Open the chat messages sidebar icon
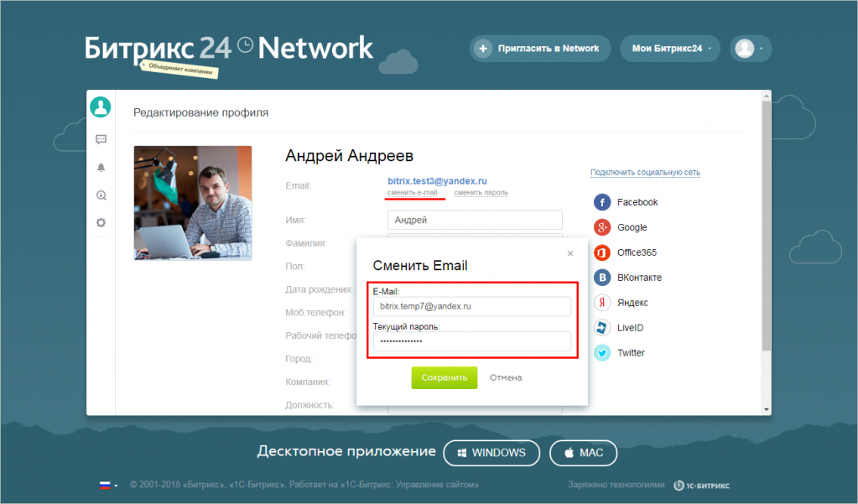Viewport: 858px width, 504px height. (x=101, y=139)
